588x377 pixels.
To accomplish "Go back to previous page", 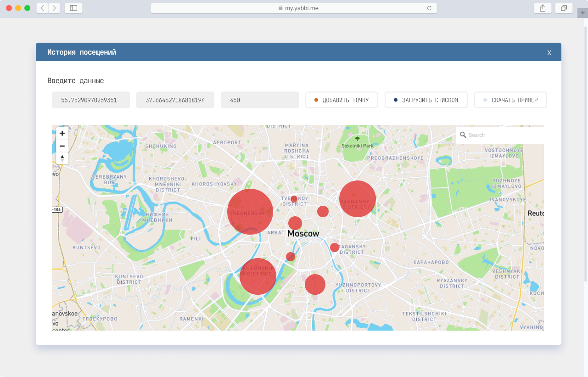I will tap(42, 8).
